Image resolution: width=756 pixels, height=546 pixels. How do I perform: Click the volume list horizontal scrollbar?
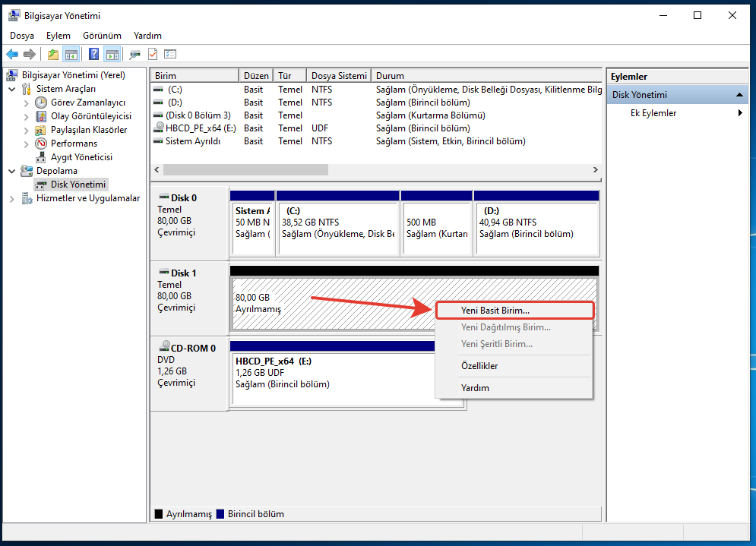pos(243,169)
